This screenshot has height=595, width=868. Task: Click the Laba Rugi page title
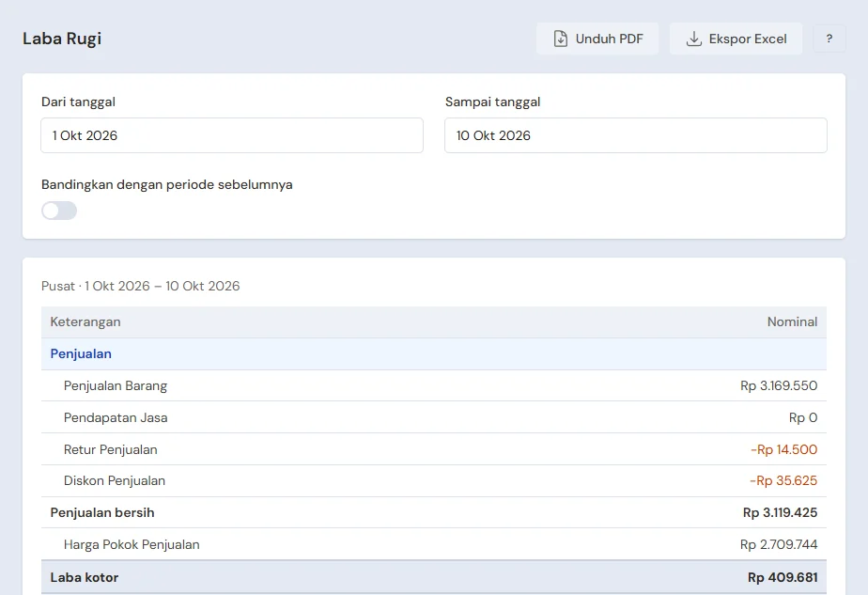coord(62,39)
